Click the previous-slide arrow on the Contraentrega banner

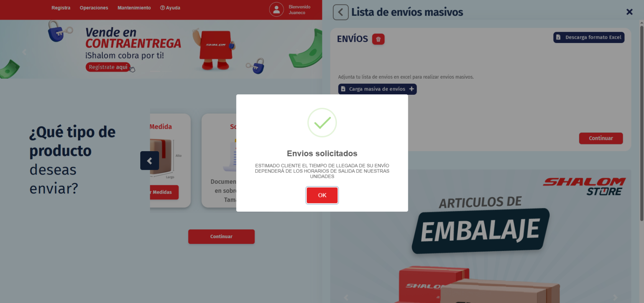click(x=24, y=52)
